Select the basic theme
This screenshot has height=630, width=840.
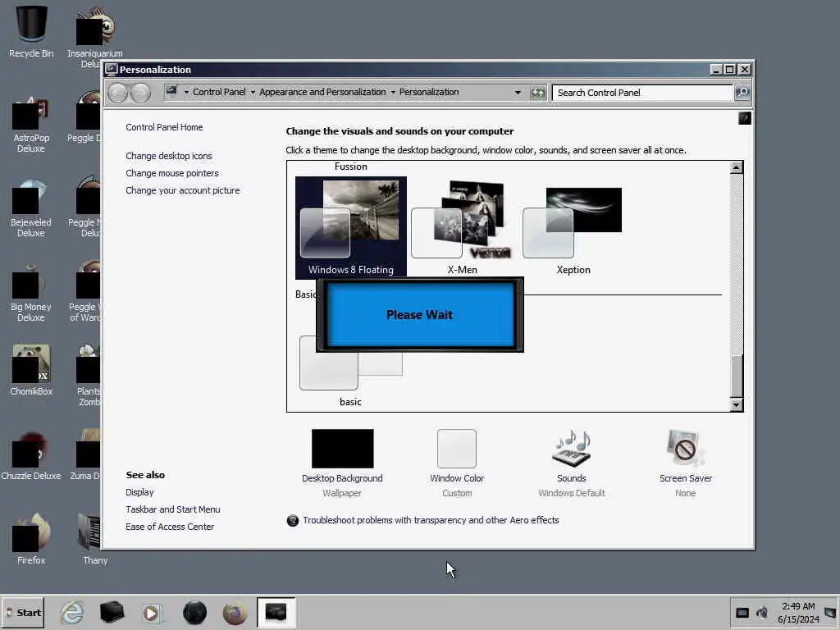(x=350, y=371)
